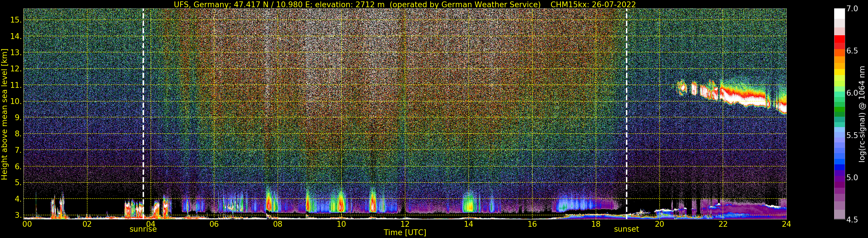Click the "16" time axis tick label

532,224
